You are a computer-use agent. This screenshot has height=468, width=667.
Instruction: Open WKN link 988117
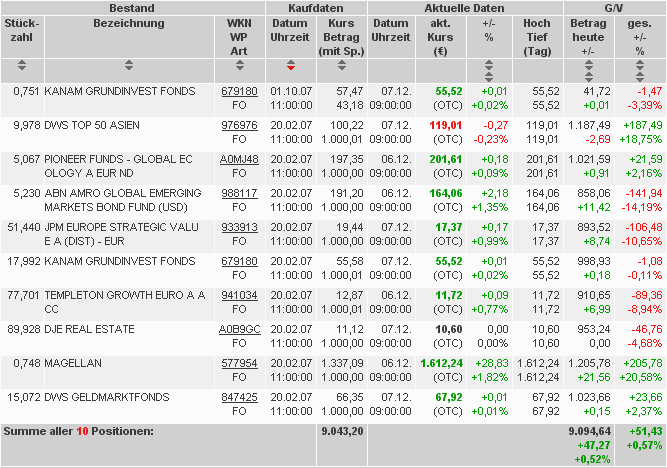(239, 194)
